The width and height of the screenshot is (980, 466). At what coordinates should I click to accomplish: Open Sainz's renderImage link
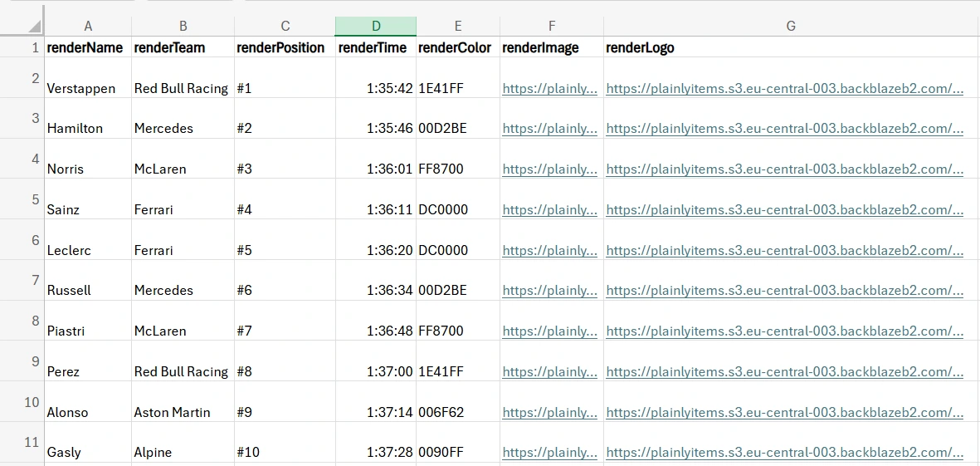pos(549,210)
